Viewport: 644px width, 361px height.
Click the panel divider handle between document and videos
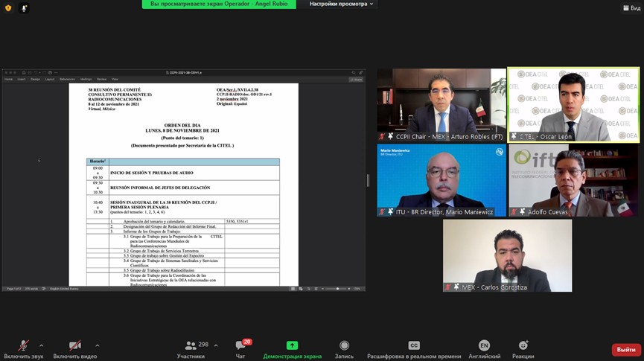tap(368, 180)
